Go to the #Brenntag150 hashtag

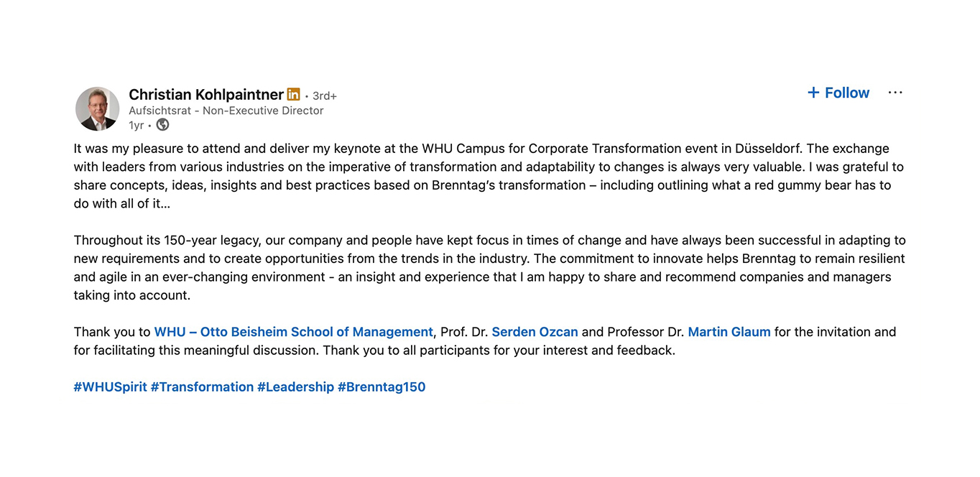[382, 387]
